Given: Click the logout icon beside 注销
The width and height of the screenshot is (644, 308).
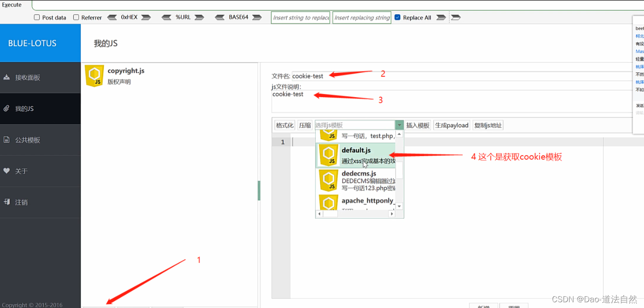Looking at the screenshot, I should point(7,202).
